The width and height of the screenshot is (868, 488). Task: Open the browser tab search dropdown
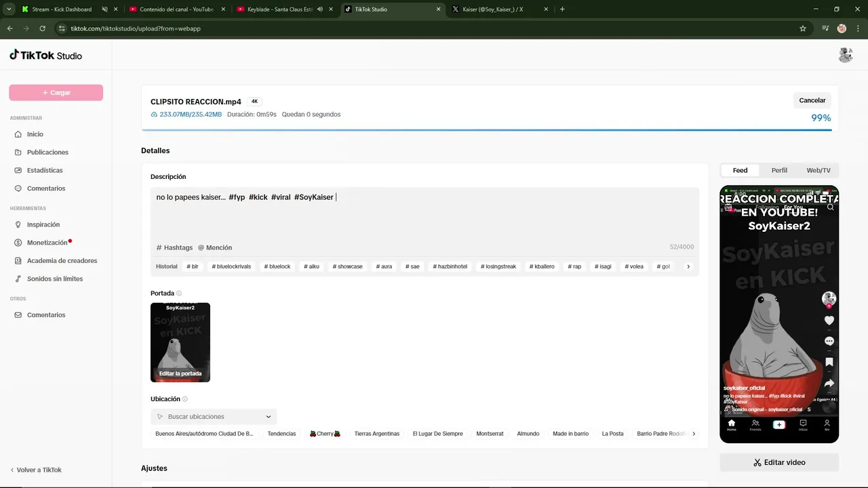point(9,9)
